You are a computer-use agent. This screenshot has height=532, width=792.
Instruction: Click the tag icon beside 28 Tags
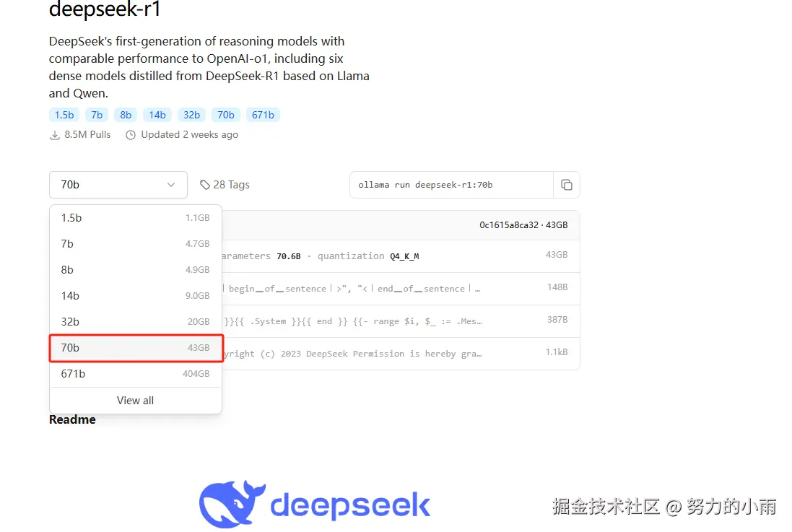click(204, 185)
